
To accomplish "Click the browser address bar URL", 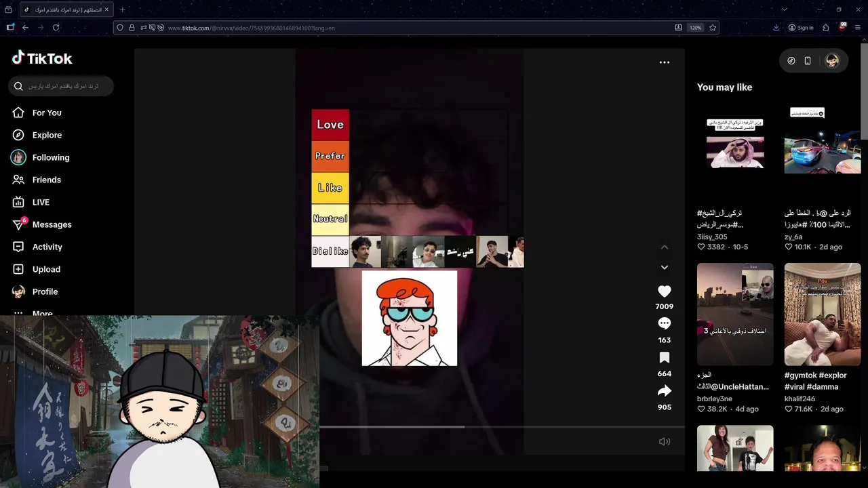I will [252, 28].
